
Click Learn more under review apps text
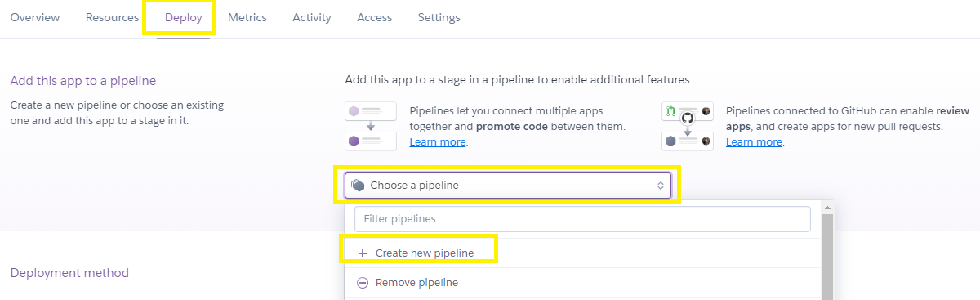pyautogui.click(x=754, y=141)
